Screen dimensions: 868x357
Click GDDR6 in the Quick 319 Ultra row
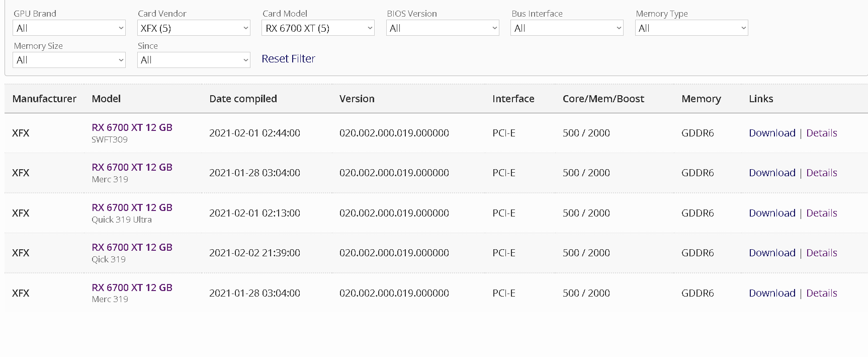pos(698,213)
